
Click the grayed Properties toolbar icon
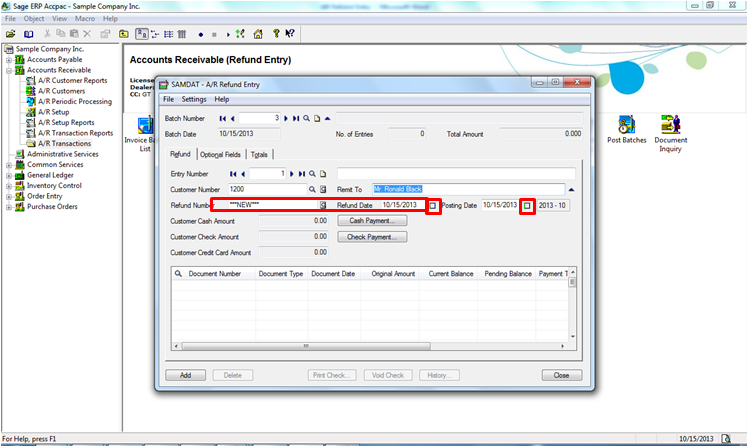(x=105, y=34)
